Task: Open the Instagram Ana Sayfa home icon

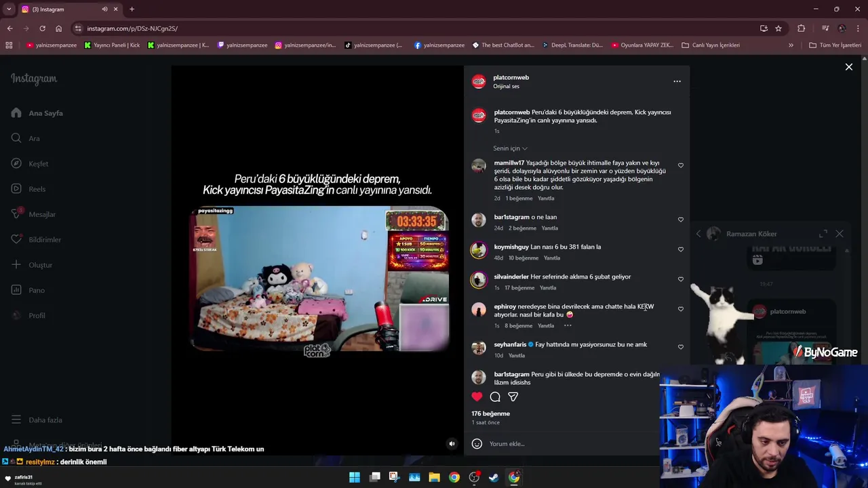Action: coord(16,113)
